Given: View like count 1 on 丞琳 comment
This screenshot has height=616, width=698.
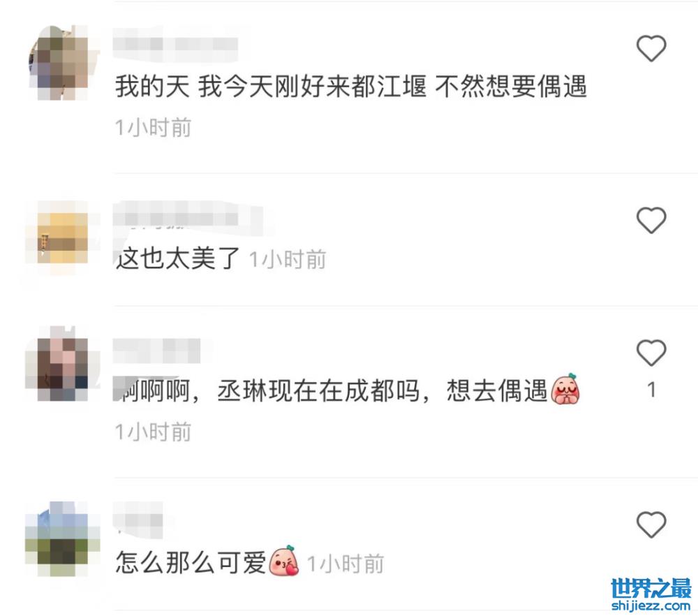Looking at the screenshot, I should pos(651,390).
